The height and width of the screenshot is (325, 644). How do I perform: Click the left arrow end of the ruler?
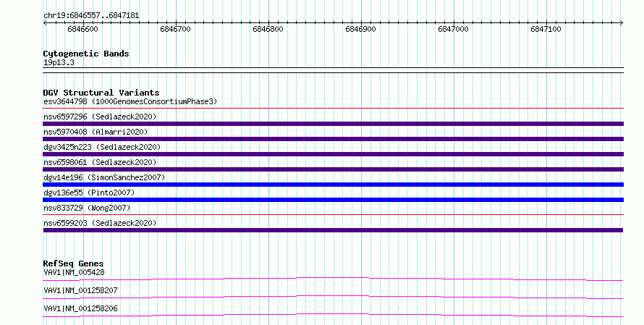[45, 23]
